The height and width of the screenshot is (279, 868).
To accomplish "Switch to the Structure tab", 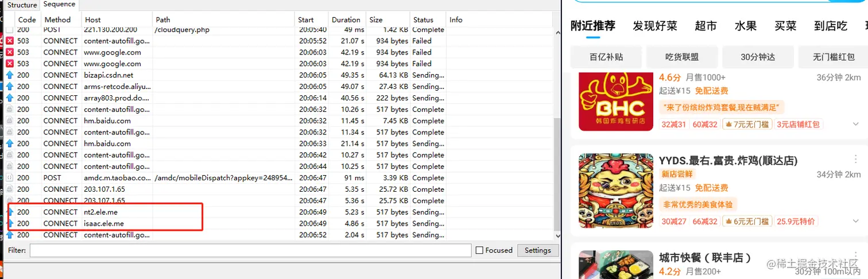I will [x=22, y=5].
